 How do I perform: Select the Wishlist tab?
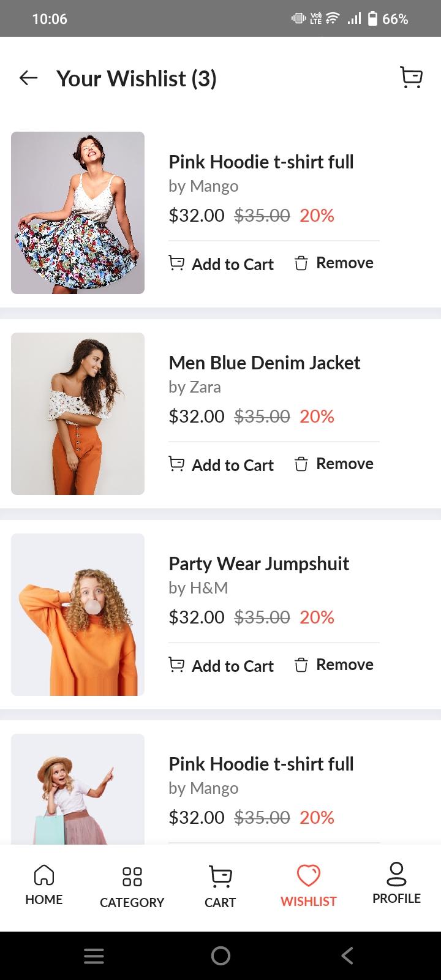(x=308, y=886)
